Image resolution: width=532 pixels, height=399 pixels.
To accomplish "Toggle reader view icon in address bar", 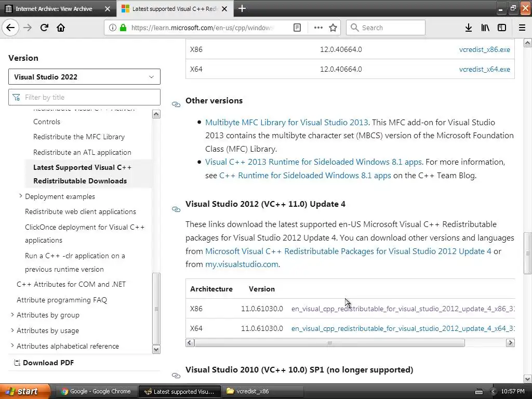I will pos(297,28).
